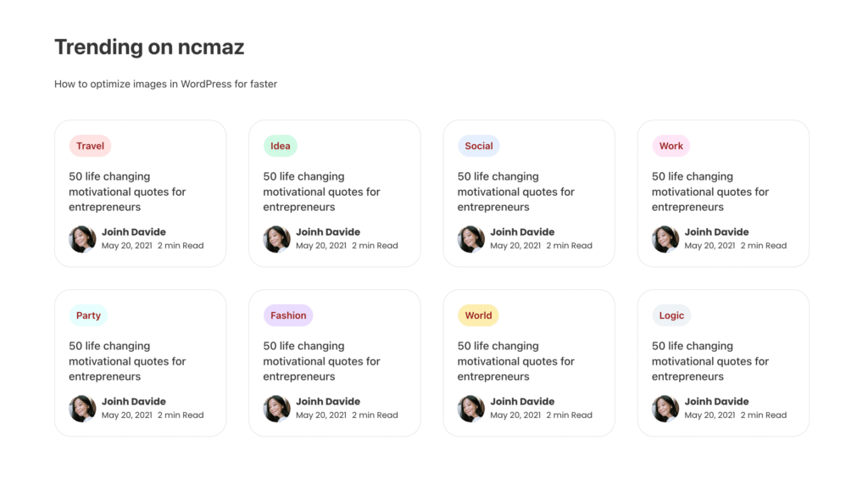Click the author avatar in the Logic card
The image size is (868, 479).
coord(665,409)
